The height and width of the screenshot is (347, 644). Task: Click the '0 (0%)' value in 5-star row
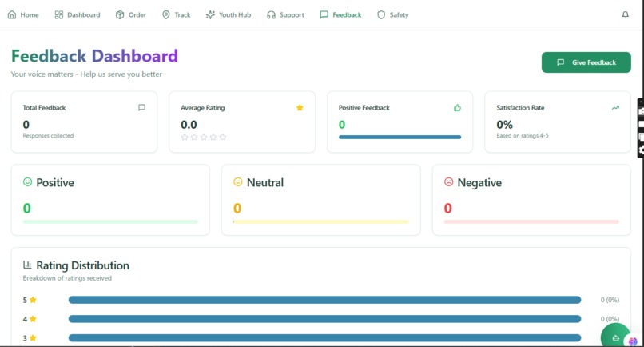pyautogui.click(x=610, y=300)
